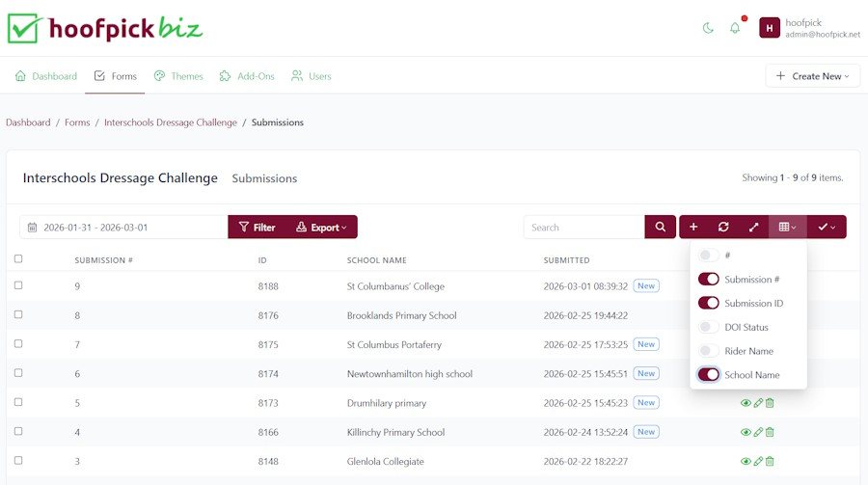Delete submission 4 Killinchy Primary School

click(x=770, y=432)
